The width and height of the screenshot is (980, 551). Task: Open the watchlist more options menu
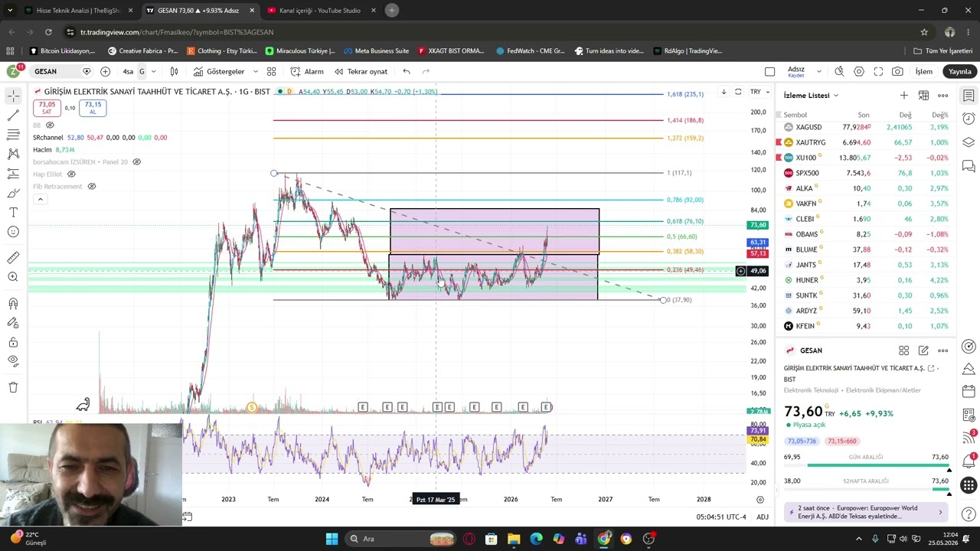coord(943,95)
